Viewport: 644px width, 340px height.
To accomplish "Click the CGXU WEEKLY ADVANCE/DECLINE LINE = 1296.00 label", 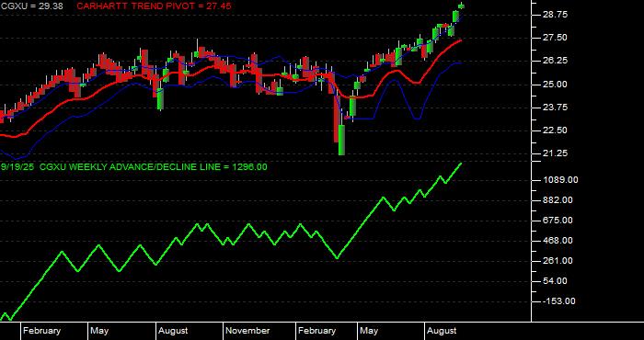I will point(154,167).
